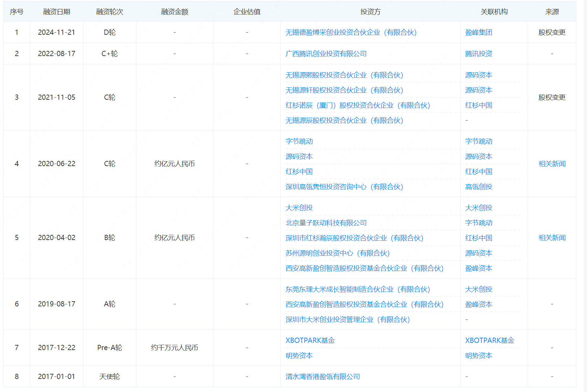Open 苏州源明创业投资中心 investor link
The width and height of the screenshot is (587, 392).
(338, 253)
